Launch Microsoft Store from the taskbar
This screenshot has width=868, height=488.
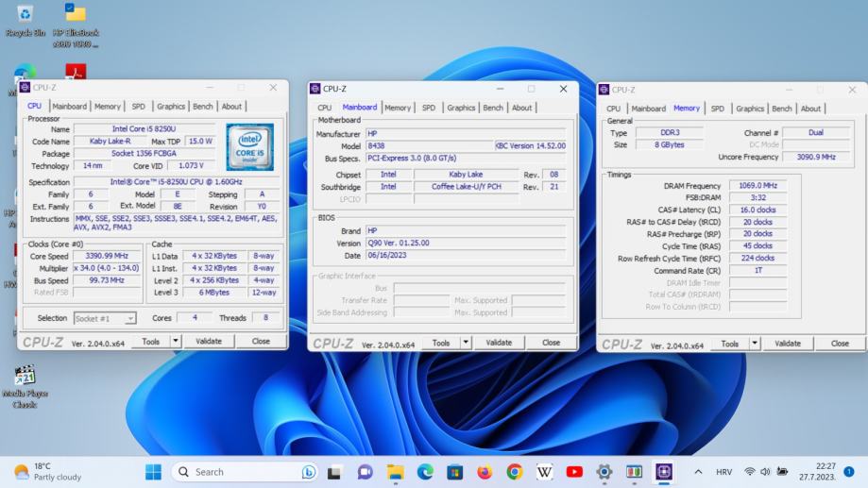(454, 472)
